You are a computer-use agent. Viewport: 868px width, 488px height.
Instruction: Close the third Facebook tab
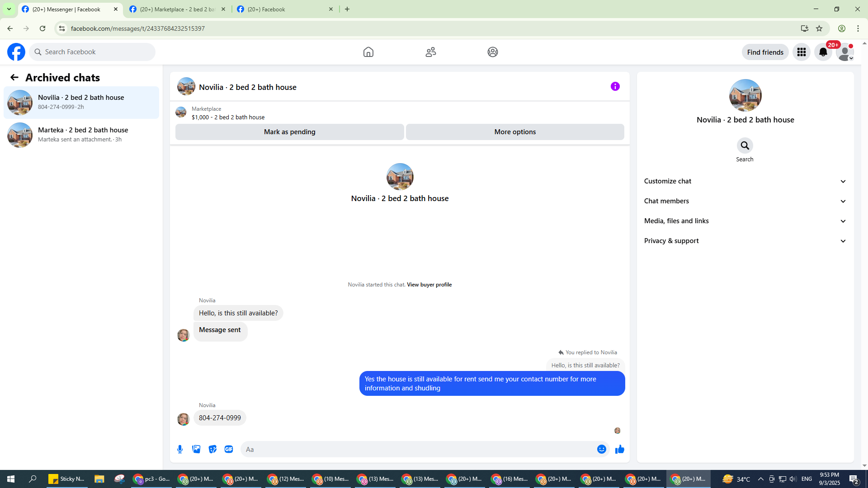click(331, 9)
